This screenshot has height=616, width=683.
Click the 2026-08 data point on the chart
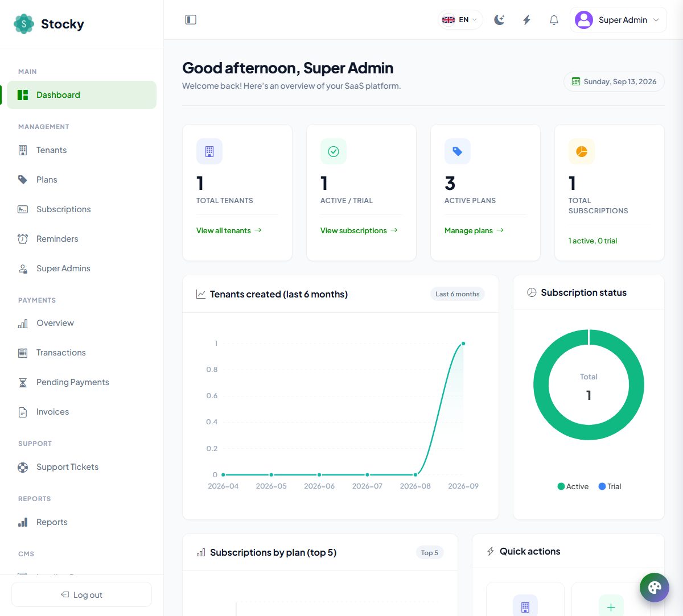pos(415,474)
